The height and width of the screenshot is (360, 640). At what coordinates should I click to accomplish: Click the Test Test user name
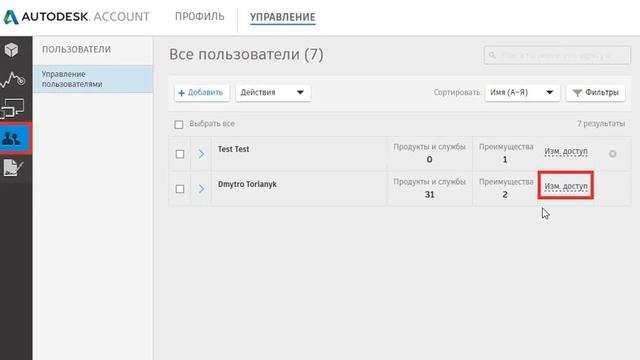(233, 149)
